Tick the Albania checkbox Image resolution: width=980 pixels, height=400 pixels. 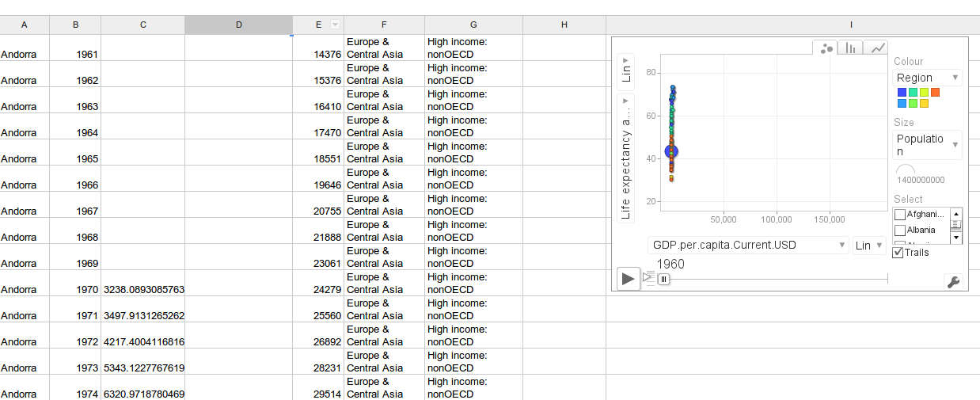(900, 230)
